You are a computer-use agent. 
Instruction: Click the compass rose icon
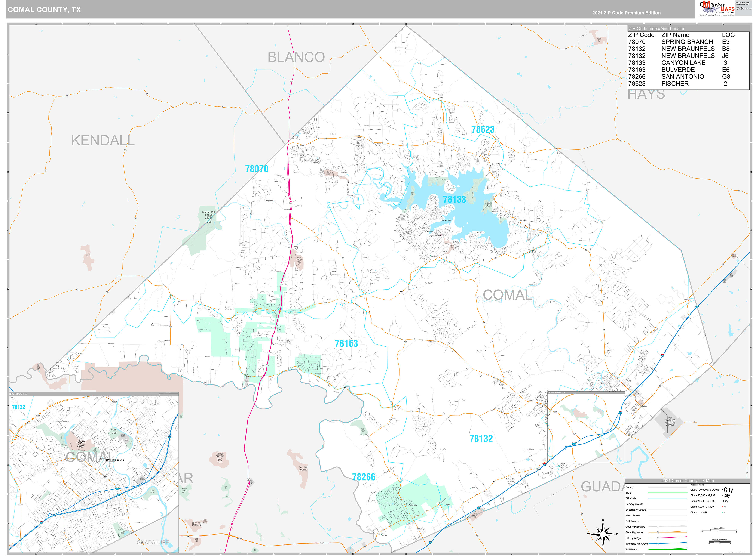(x=603, y=534)
